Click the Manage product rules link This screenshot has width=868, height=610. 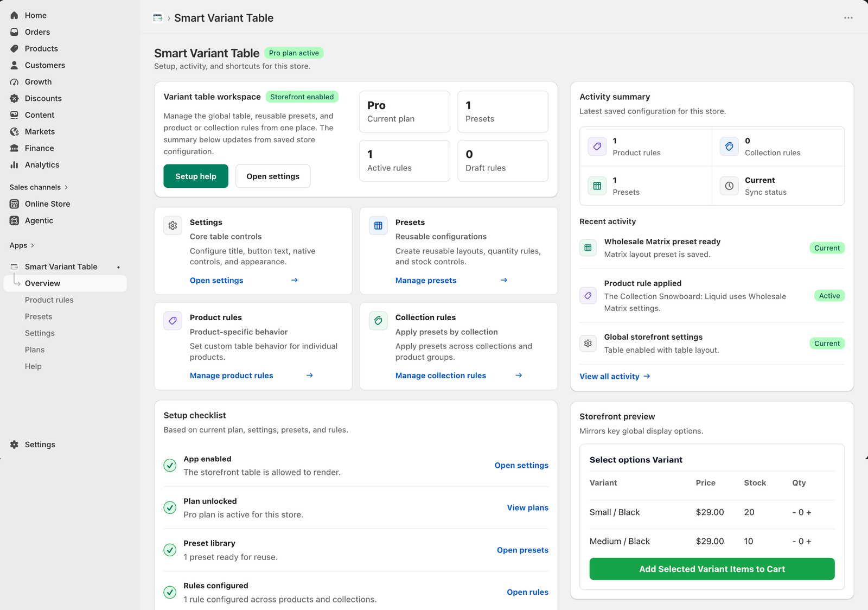[232, 376]
